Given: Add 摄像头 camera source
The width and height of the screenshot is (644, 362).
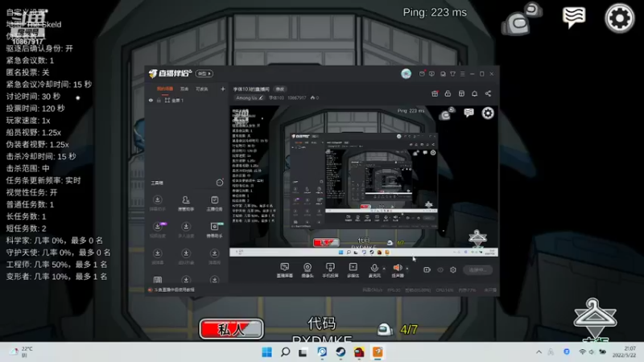Looking at the screenshot, I should click(x=308, y=270).
